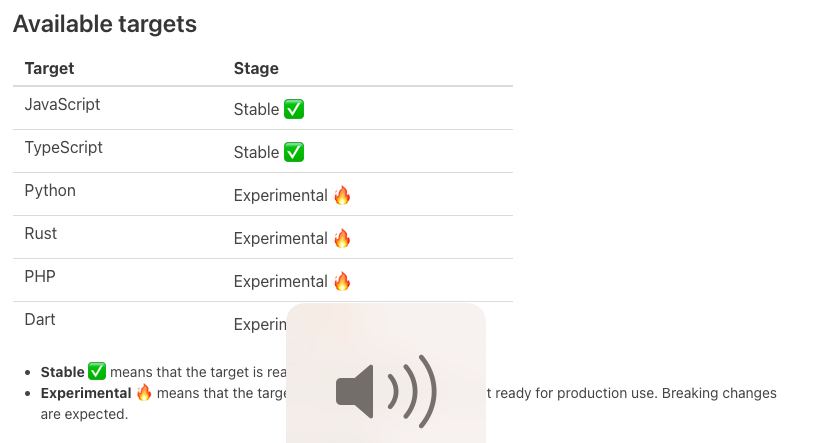816x443 pixels.
Task: Click the bold Stable legend text
Action: click(62, 372)
